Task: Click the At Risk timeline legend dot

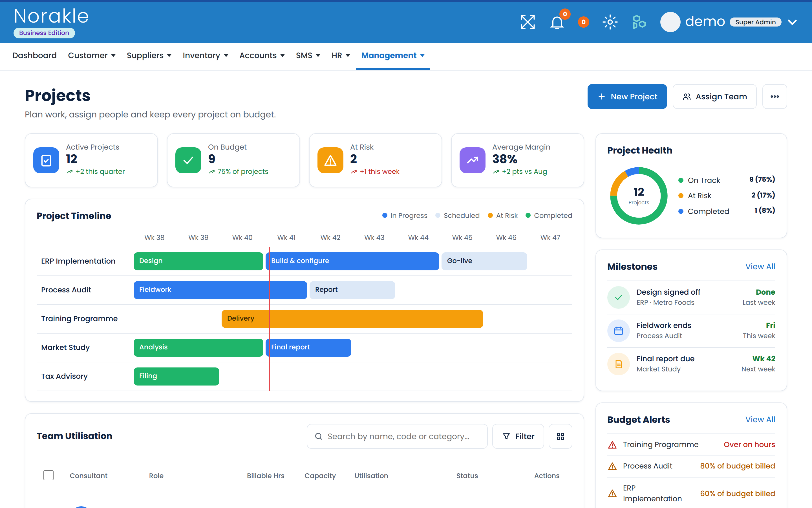Action: 490,215
